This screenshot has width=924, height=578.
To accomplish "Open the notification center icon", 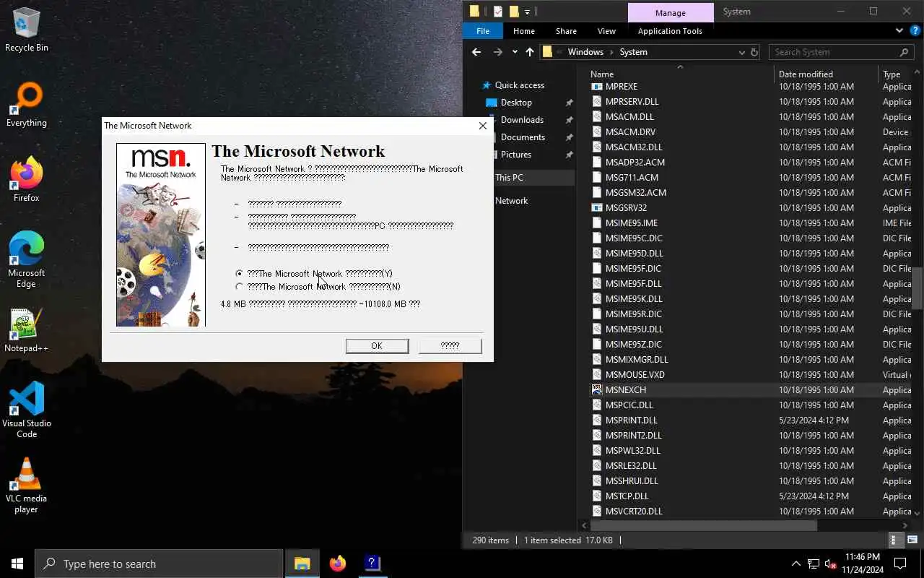I will coord(900,564).
